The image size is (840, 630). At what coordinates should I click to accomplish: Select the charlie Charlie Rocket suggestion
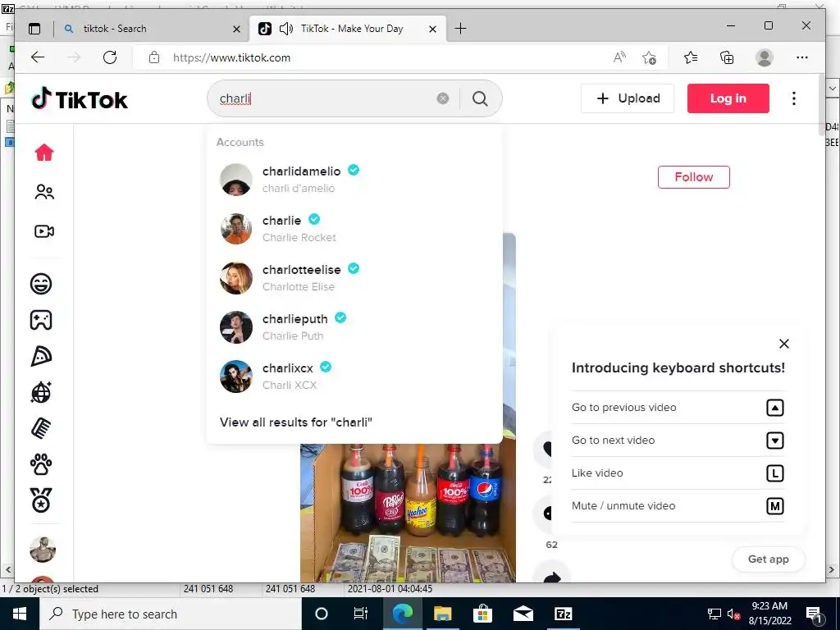[x=354, y=229]
